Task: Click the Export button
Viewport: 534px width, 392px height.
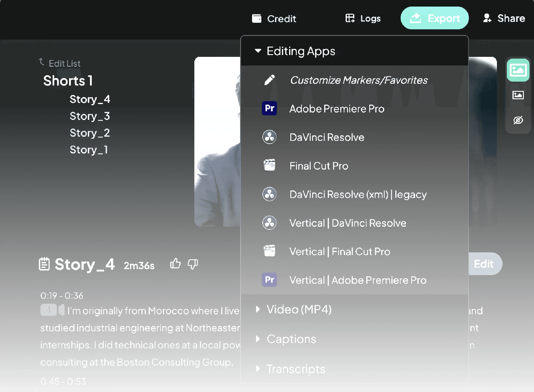Action: pos(434,18)
